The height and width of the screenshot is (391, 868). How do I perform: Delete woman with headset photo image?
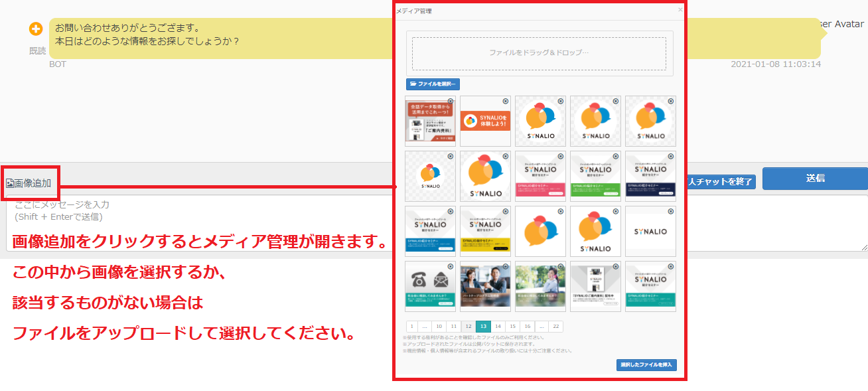(x=560, y=266)
